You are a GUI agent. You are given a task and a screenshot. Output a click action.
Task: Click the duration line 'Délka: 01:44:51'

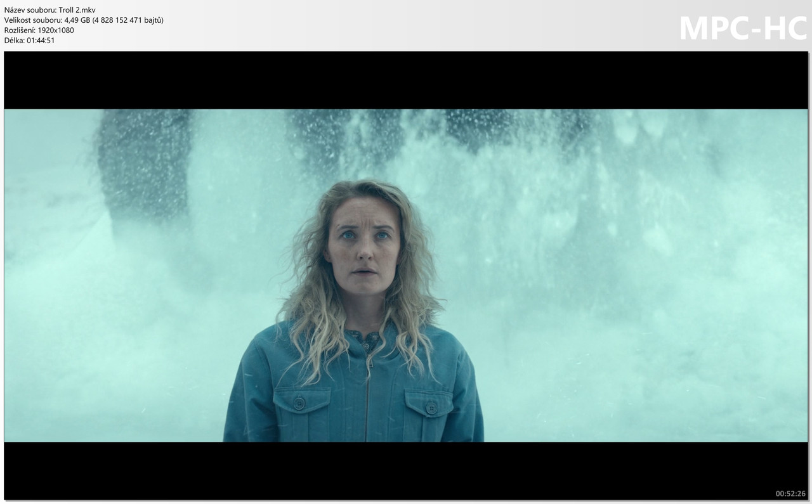29,40
